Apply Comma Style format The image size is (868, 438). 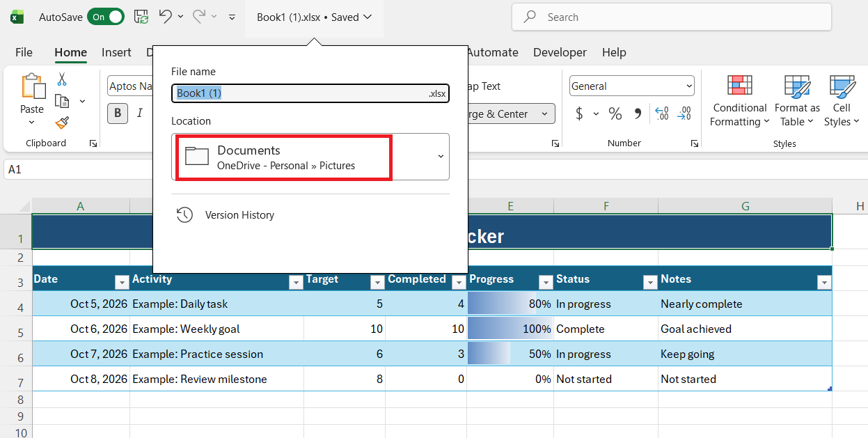637,114
